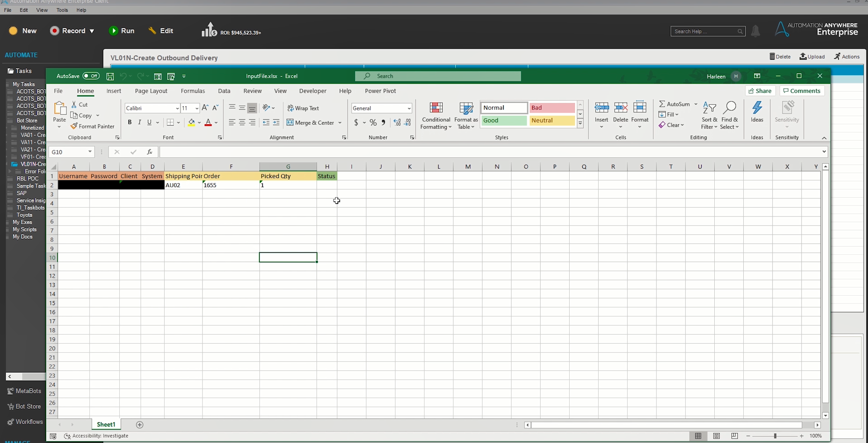The height and width of the screenshot is (443, 868).
Task: Open font name Calibri dropdown
Action: (x=177, y=108)
